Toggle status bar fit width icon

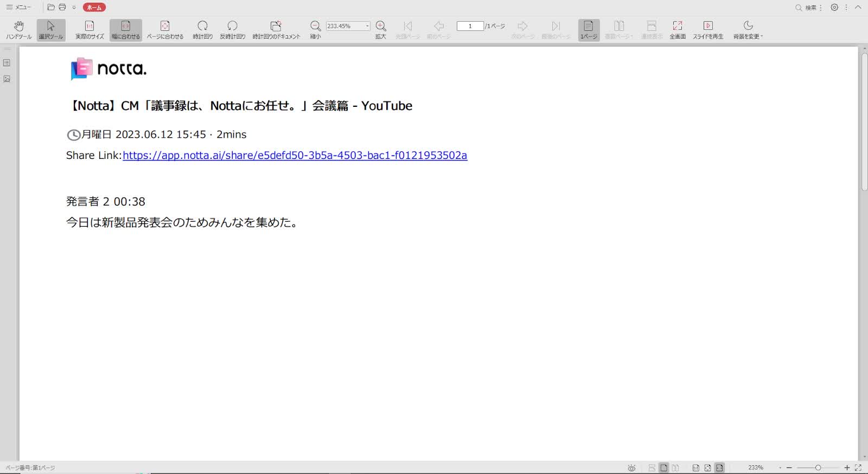click(x=719, y=467)
